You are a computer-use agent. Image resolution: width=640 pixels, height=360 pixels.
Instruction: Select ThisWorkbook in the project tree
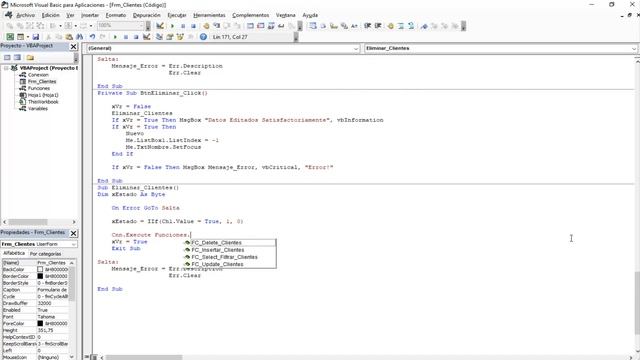(43, 102)
